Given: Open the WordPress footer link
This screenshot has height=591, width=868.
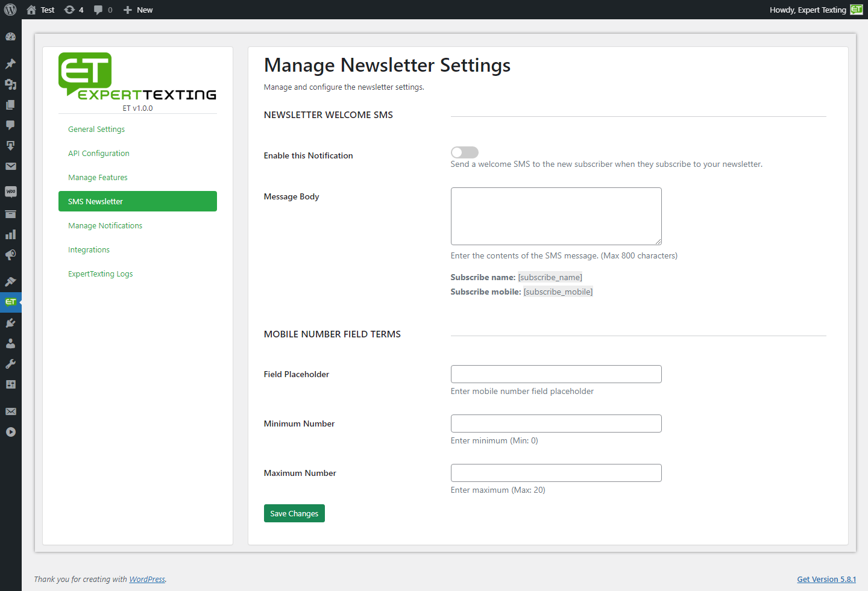Looking at the screenshot, I should [x=147, y=579].
